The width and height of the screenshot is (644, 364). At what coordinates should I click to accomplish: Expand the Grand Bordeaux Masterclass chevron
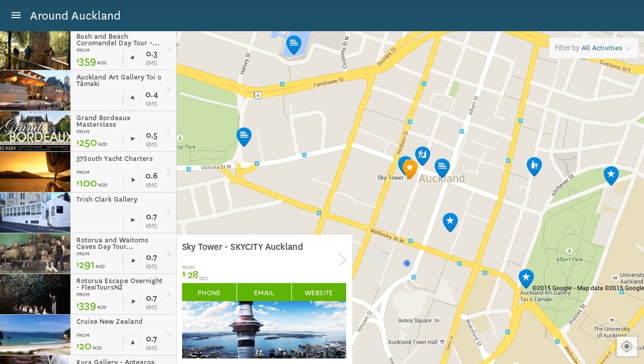[168, 131]
